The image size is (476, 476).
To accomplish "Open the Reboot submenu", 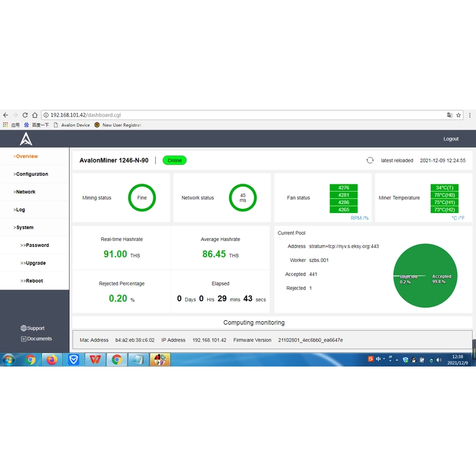I will click(x=32, y=281).
